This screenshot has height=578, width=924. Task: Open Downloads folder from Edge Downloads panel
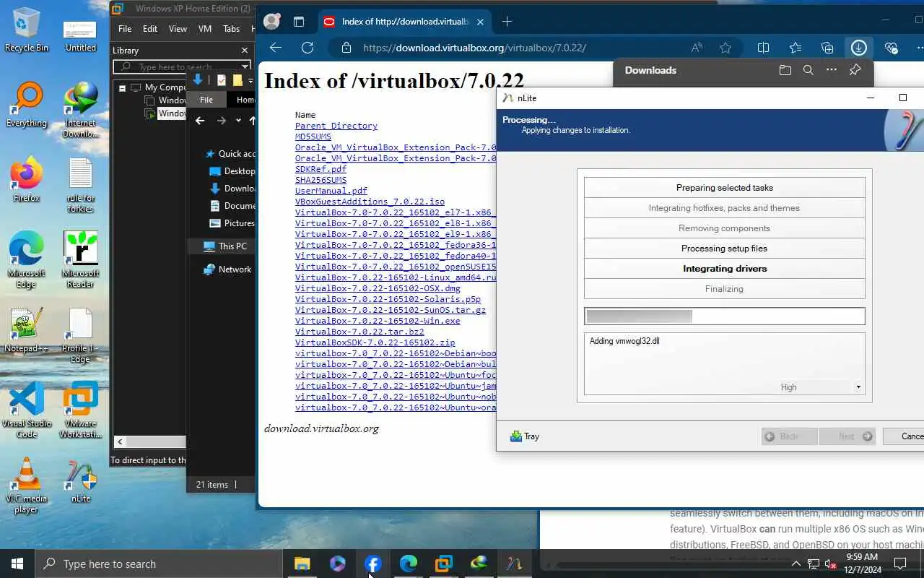[x=785, y=70]
